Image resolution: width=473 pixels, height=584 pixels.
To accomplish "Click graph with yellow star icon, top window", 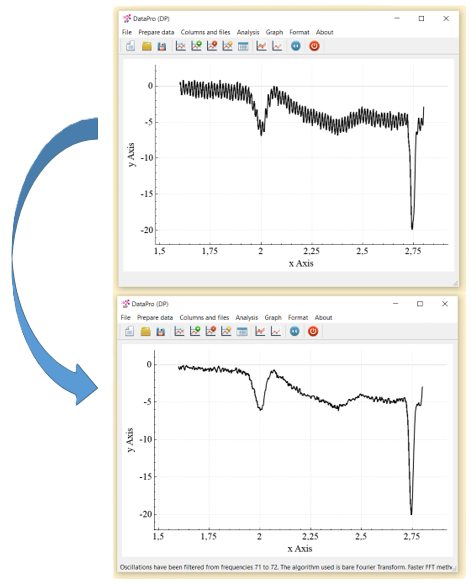I will pos(227,46).
